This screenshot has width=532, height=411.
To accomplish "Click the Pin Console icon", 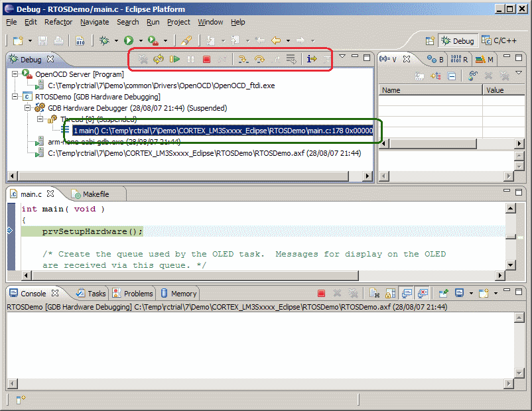I will [443, 293].
